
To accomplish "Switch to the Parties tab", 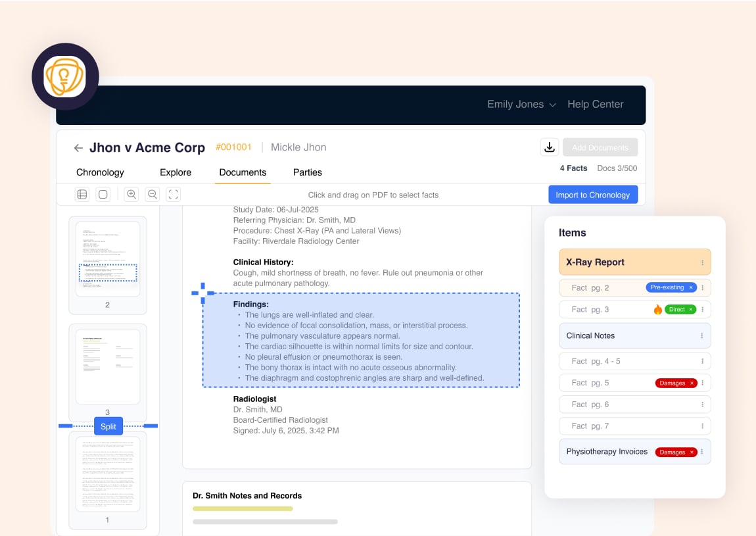I will pyautogui.click(x=307, y=172).
